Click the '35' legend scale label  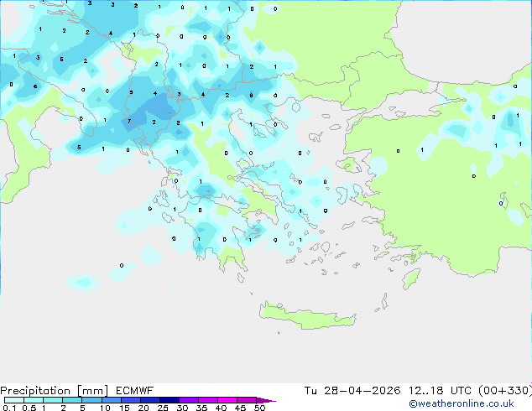click(x=201, y=408)
